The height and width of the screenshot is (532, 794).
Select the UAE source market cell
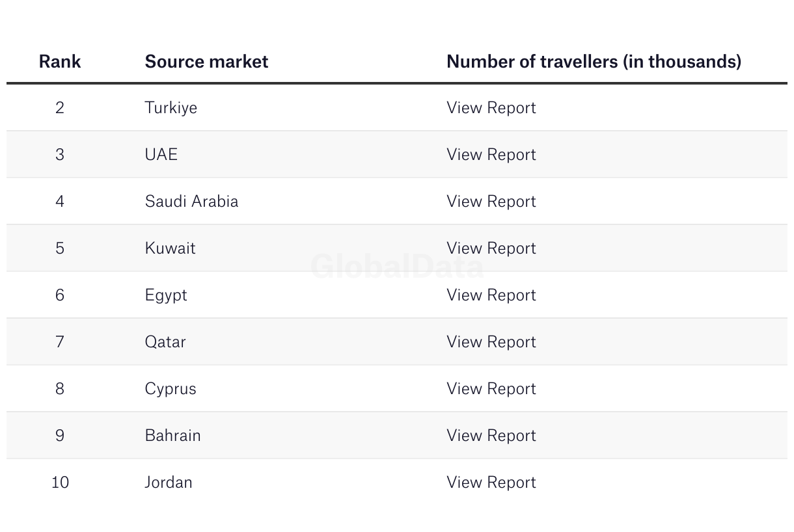coord(161,155)
